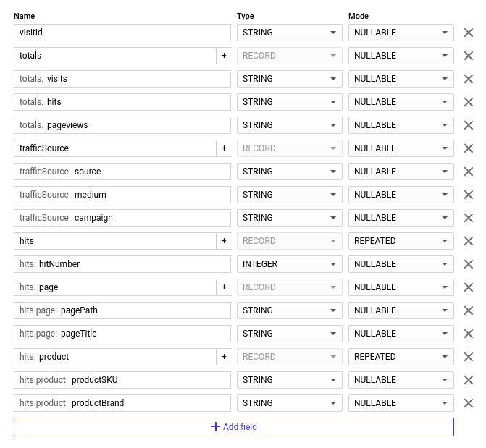Delete the hits.product.productBrand field
The height and width of the screenshot is (448, 486).
click(468, 403)
